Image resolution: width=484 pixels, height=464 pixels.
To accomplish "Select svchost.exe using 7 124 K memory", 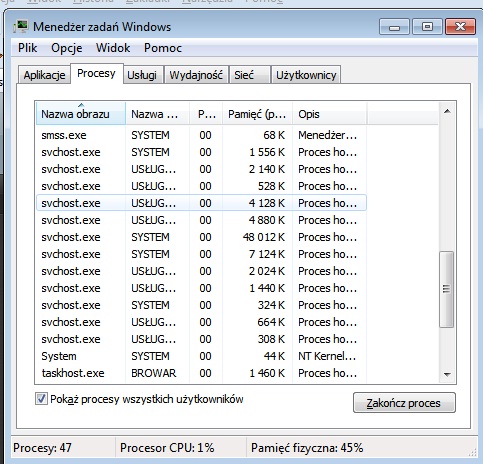I will tap(201, 254).
